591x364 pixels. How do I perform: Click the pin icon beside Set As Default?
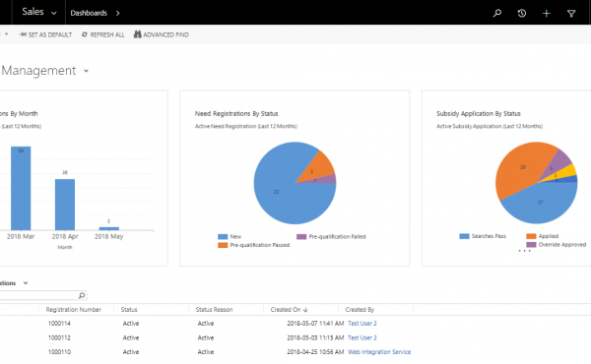[23, 34]
